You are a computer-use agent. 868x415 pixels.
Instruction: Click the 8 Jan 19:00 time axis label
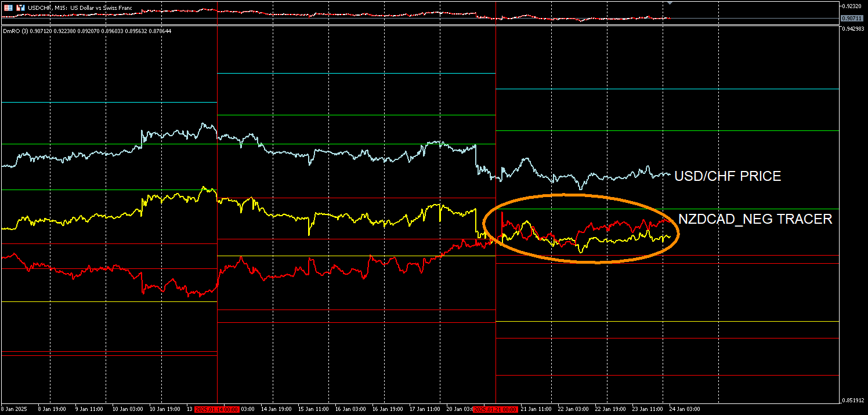[x=52, y=409]
